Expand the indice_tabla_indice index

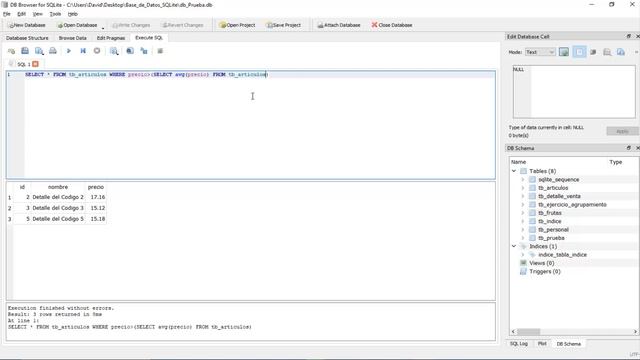point(523,255)
